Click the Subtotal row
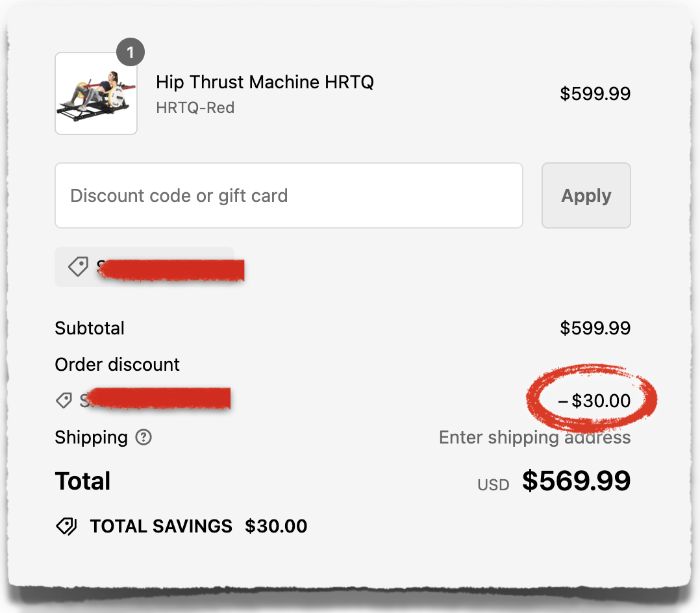700x613 pixels. (90, 328)
